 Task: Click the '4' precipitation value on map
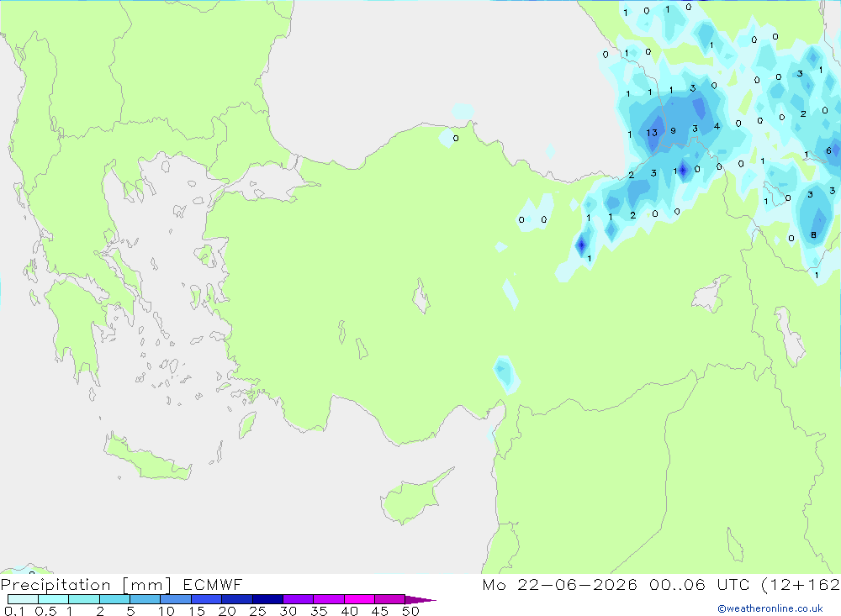717,127
